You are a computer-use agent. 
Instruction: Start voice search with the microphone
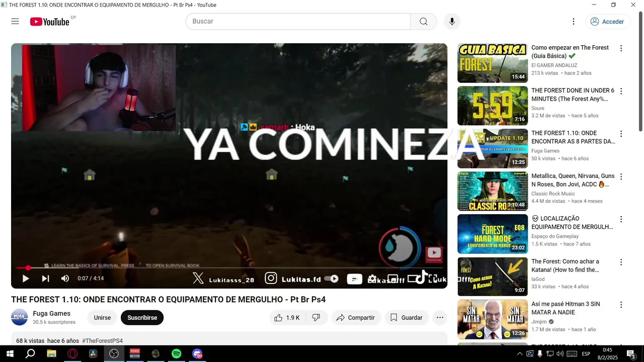pyautogui.click(x=452, y=22)
